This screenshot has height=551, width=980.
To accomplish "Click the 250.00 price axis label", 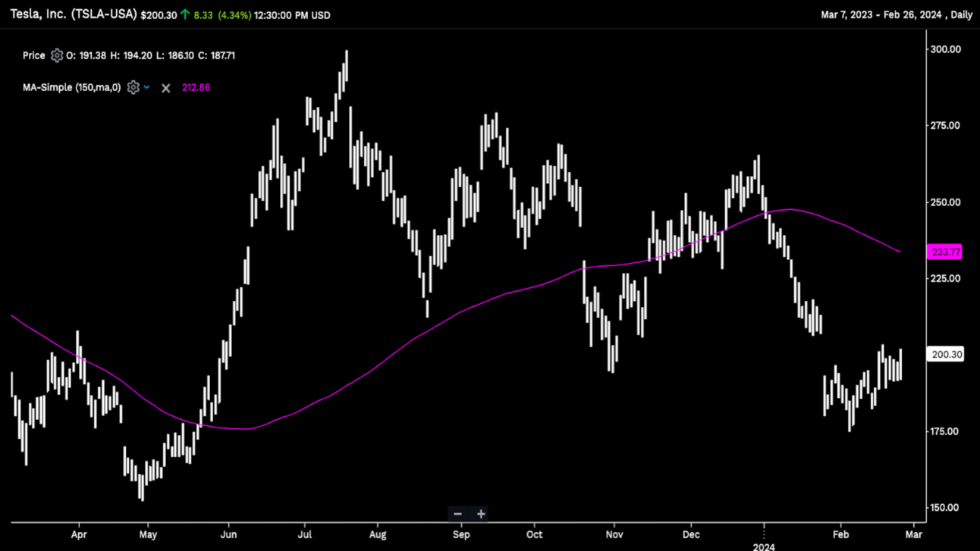I will pyautogui.click(x=947, y=202).
